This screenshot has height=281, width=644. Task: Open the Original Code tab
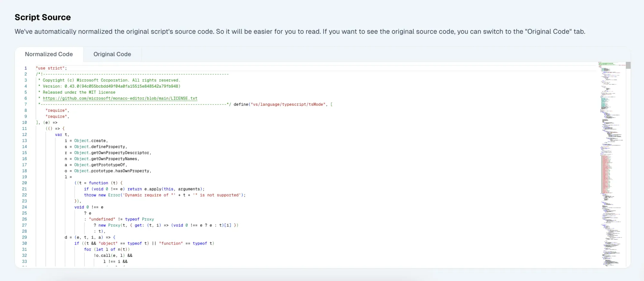pos(112,54)
